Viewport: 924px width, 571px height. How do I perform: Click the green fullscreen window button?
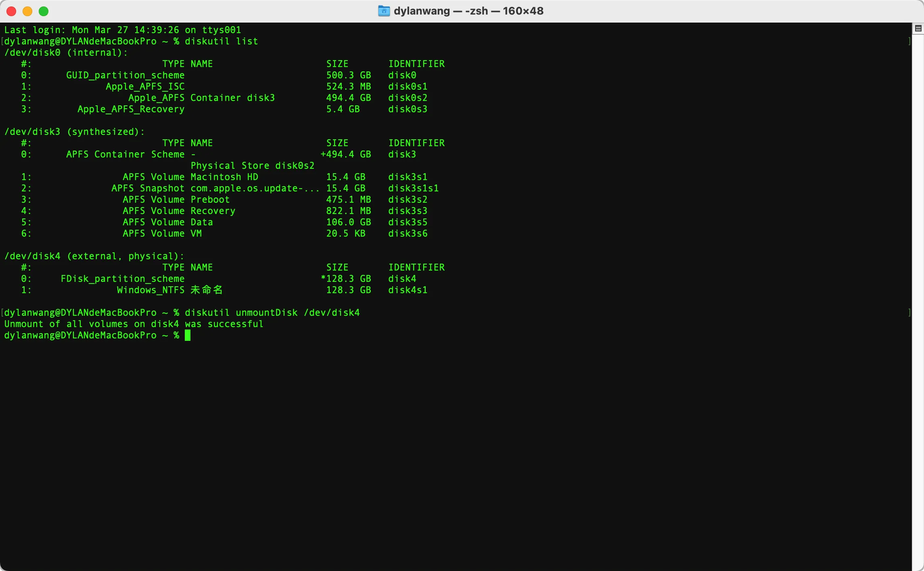44,11
